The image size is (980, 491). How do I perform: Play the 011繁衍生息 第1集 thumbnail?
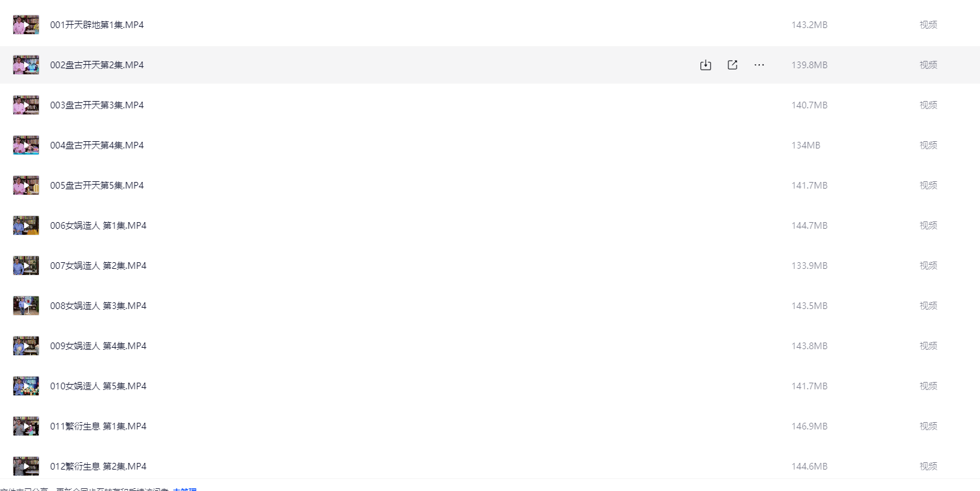coord(26,426)
